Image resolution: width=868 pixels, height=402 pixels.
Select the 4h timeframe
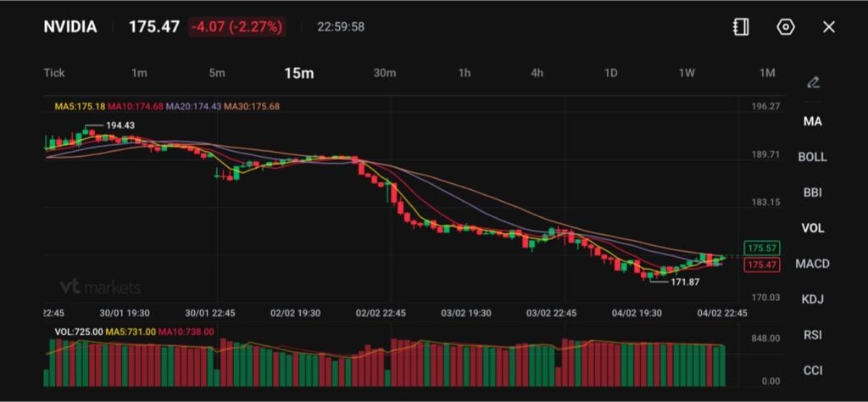[x=537, y=73]
